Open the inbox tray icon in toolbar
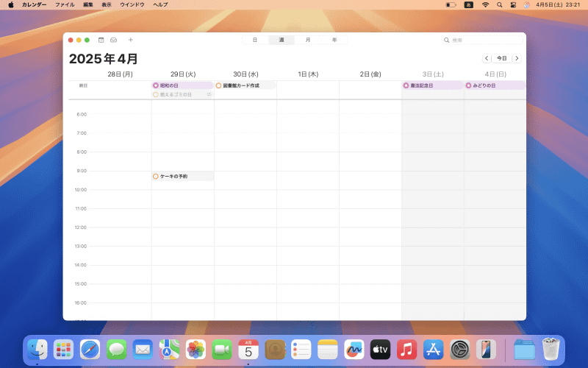This screenshot has height=368, width=588. coord(113,40)
